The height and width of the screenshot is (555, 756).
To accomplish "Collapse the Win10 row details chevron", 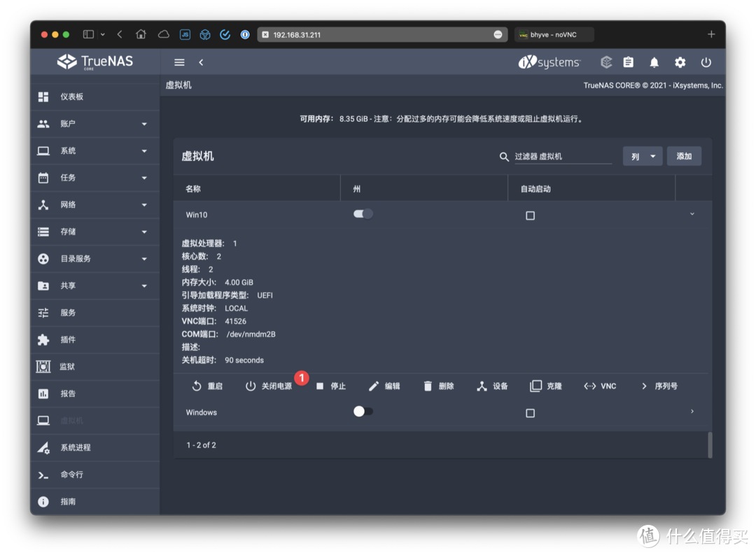I will (x=692, y=214).
